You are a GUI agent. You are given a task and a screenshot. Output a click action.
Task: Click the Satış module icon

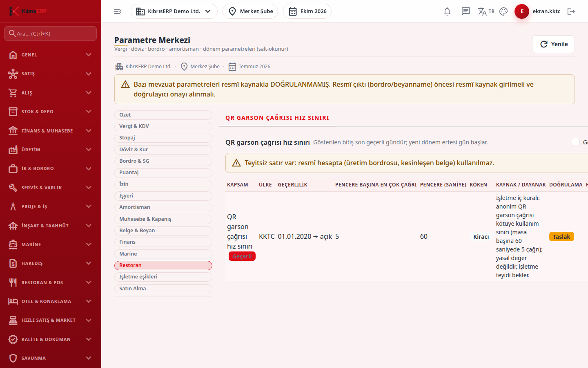click(13, 74)
